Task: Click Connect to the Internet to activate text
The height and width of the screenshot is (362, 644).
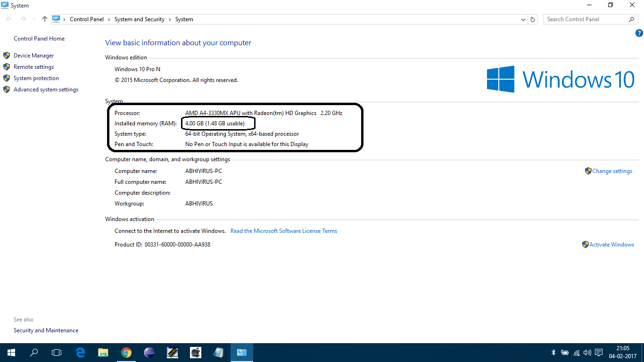Action: (x=170, y=231)
